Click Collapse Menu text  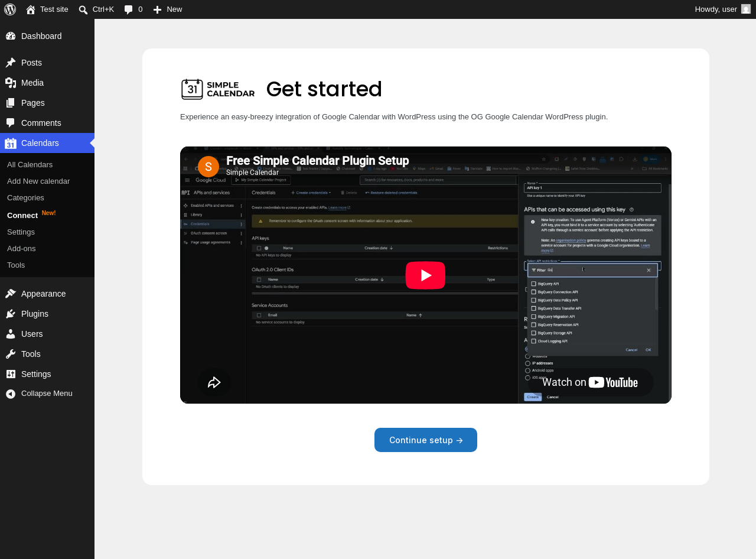(x=47, y=394)
